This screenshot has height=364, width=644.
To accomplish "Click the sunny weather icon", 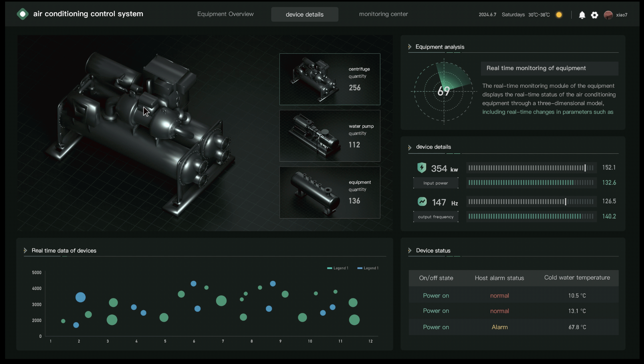I will (559, 15).
